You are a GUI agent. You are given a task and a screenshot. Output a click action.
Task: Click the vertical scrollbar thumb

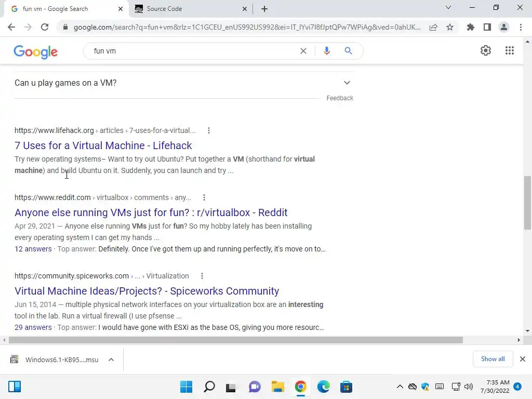[x=527, y=203]
